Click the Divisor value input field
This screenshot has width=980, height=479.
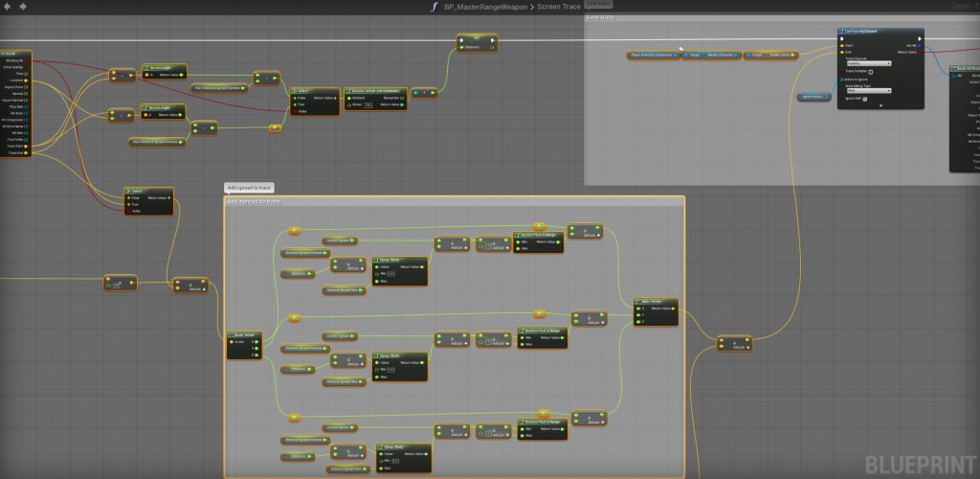[367, 103]
